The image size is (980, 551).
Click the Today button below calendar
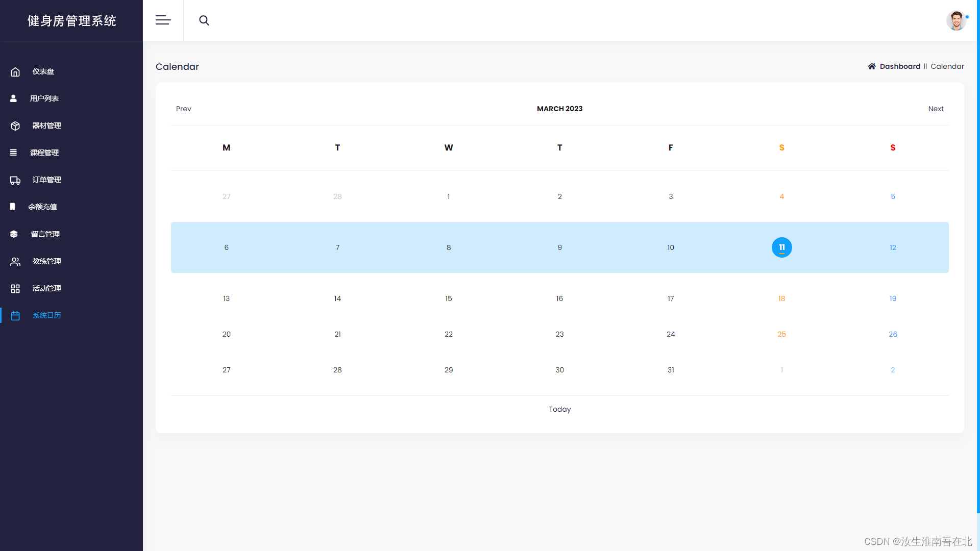pos(559,409)
